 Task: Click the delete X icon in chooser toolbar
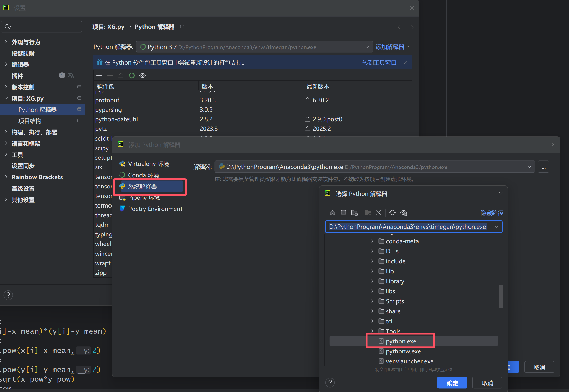coord(379,213)
